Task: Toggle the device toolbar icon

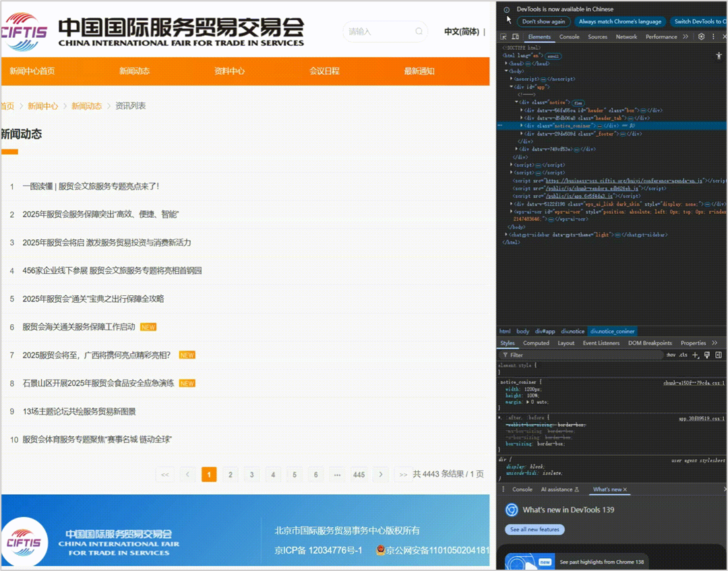Action: (515, 36)
